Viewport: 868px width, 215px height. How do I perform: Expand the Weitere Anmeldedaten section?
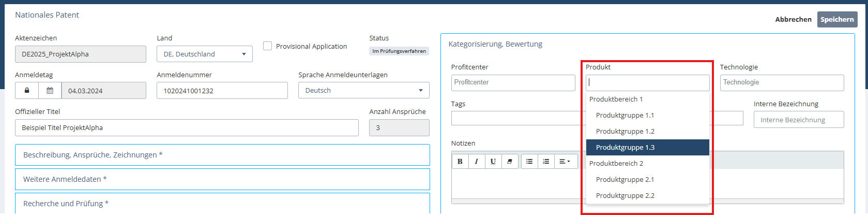[x=222, y=179]
